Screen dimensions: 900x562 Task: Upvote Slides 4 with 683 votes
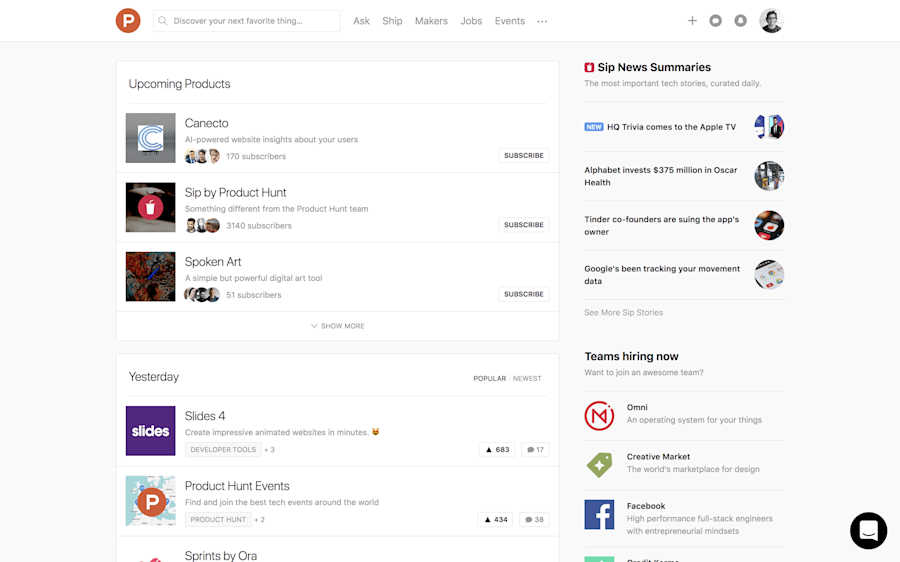[x=497, y=449]
